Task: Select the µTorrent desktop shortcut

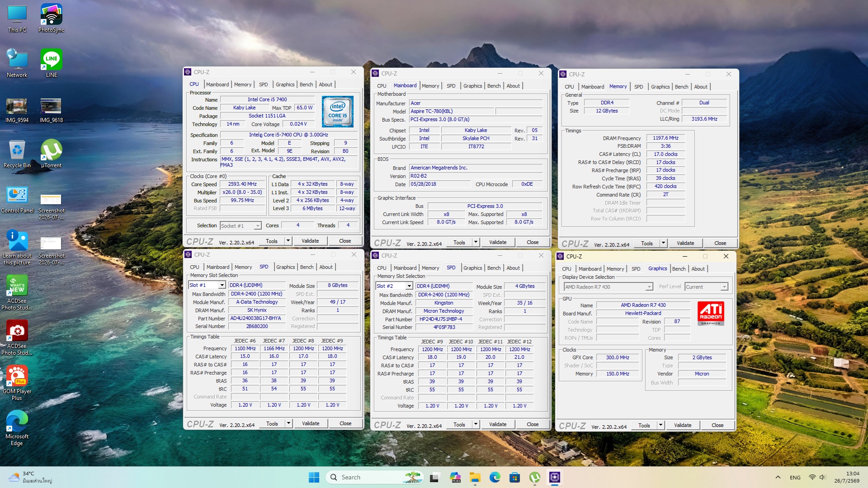Action: (51, 154)
